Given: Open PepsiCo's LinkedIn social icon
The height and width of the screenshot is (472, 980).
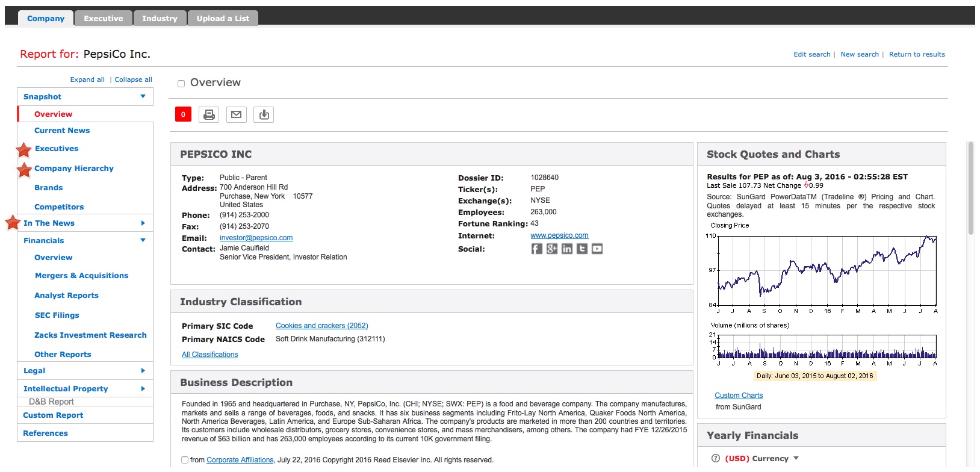Looking at the screenshot, I should (x=566, y=249).
